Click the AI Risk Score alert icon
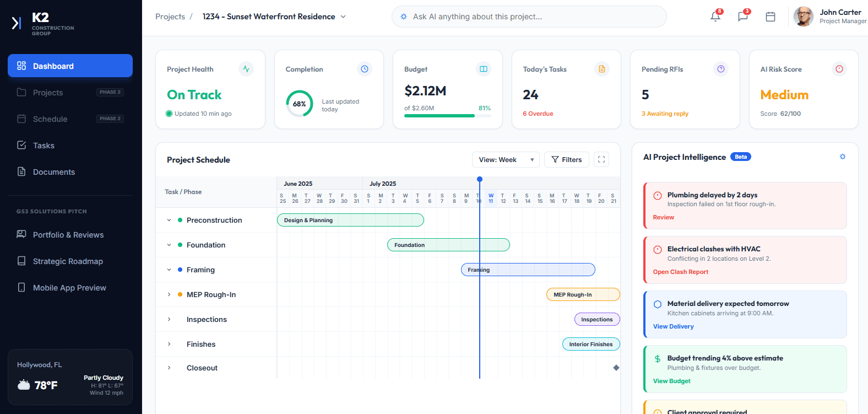 click(x=839, y=69)
